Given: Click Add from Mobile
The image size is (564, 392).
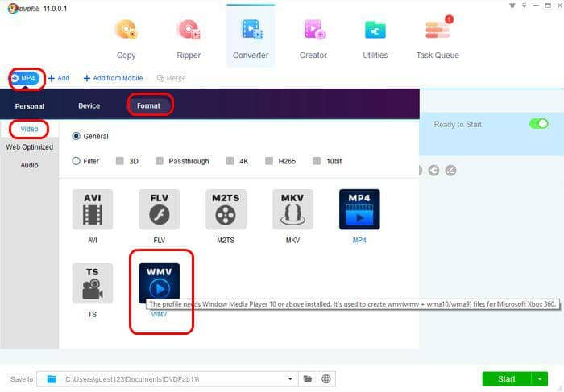Looking at the screenshot, I should click(114, 78).
